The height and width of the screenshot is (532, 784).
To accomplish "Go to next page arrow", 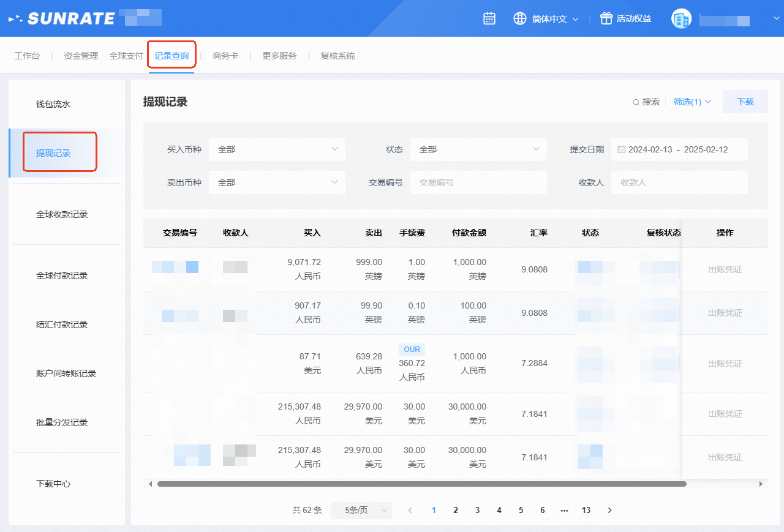I will [x=609, y=510].
